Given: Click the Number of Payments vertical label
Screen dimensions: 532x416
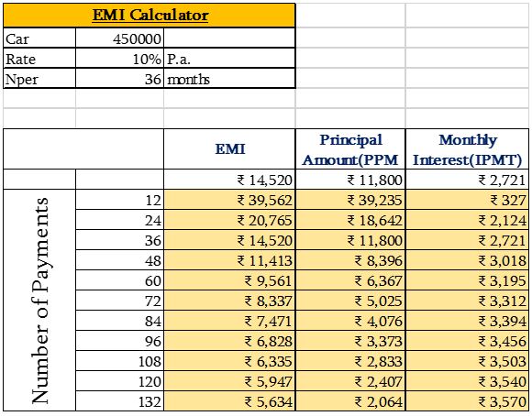Looking at the screenshot, I should tap(39, 300).
